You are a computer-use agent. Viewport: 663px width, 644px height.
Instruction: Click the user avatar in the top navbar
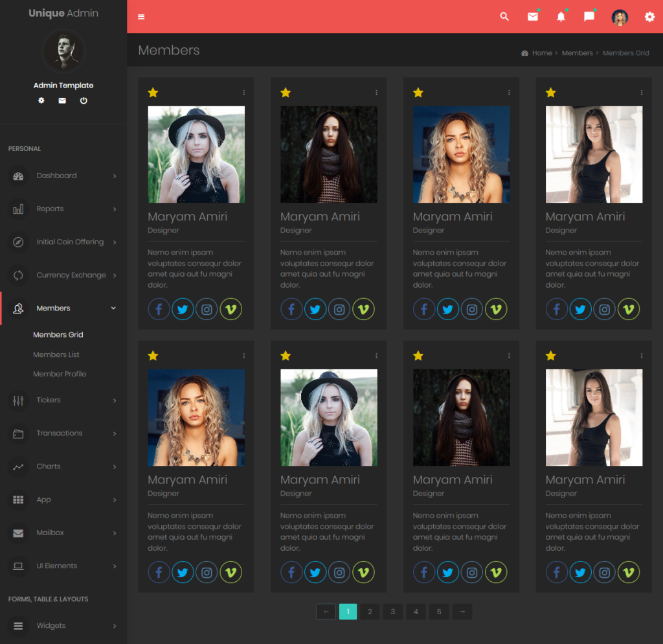click(620, 16)
